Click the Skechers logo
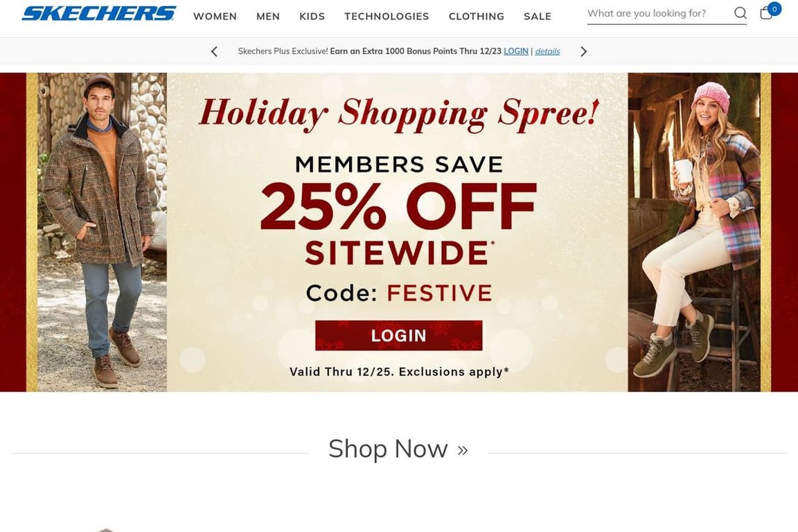Screen dimensions: 798x532 pyautogui.click(x=99, y=13)
